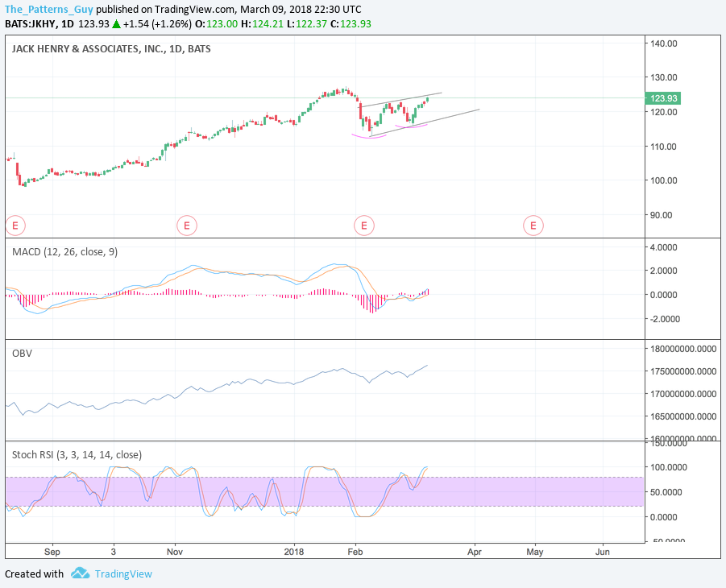Viewport: 726px width, 588px height.
Task: Click the green up-arrow change indicator
Action: point(116,24)
